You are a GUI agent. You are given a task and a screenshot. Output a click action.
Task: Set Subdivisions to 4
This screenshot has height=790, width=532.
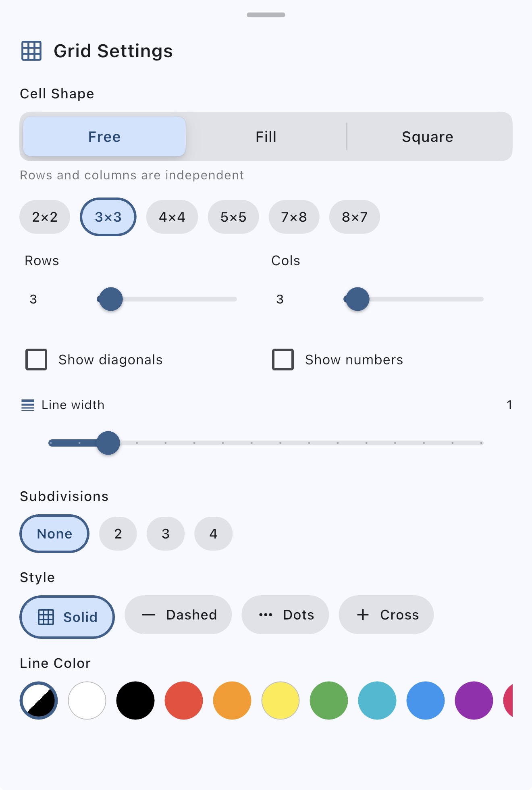pyautogui.click(x=213, y=534)
